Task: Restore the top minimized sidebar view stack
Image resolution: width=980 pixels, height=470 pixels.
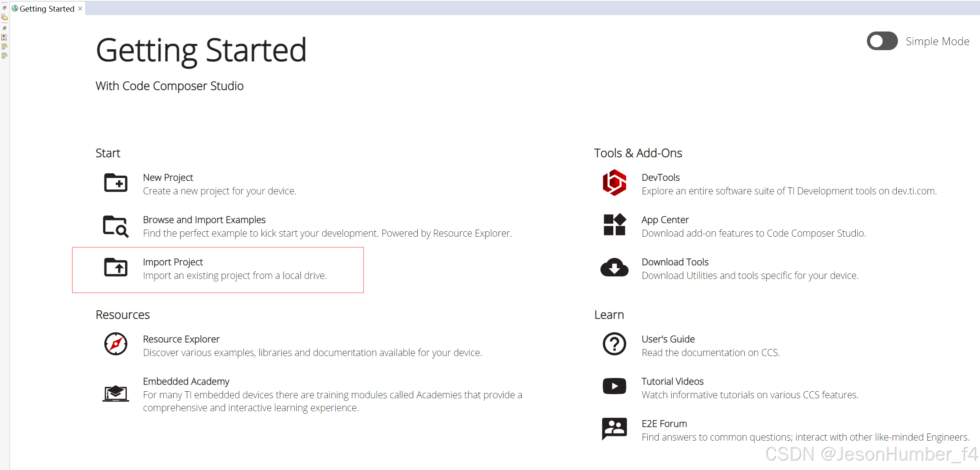Action: tap(5, 8)
